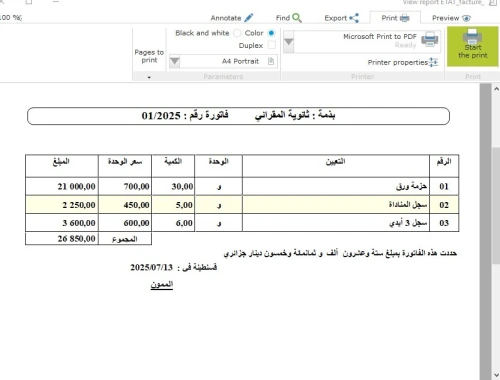Click Pages to print button

click(149, 56)
